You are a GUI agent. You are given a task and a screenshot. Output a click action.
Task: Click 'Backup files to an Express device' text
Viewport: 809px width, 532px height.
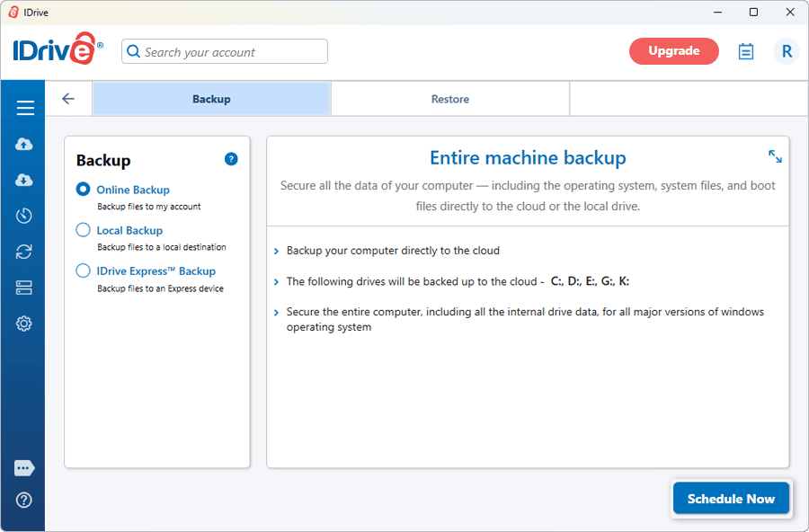click(161, 288)
